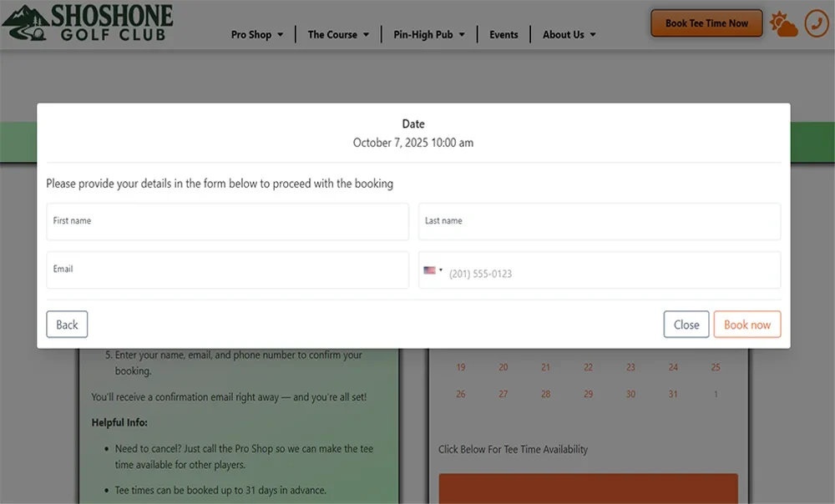The width and height of the screenshot is (835, 504).
Task: Click the Shoshone Golf Club logo
Action: (88, 23)
